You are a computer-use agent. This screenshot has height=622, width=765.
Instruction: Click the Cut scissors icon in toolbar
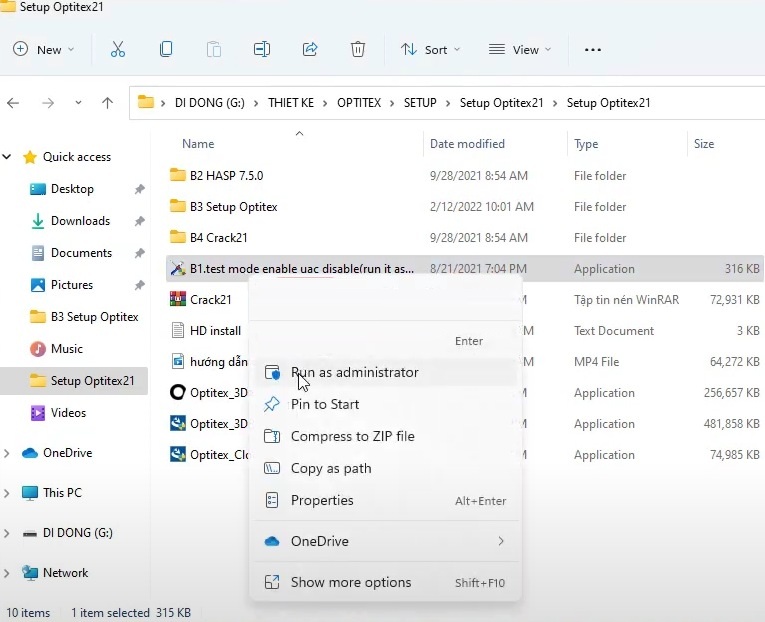(118, 49)
